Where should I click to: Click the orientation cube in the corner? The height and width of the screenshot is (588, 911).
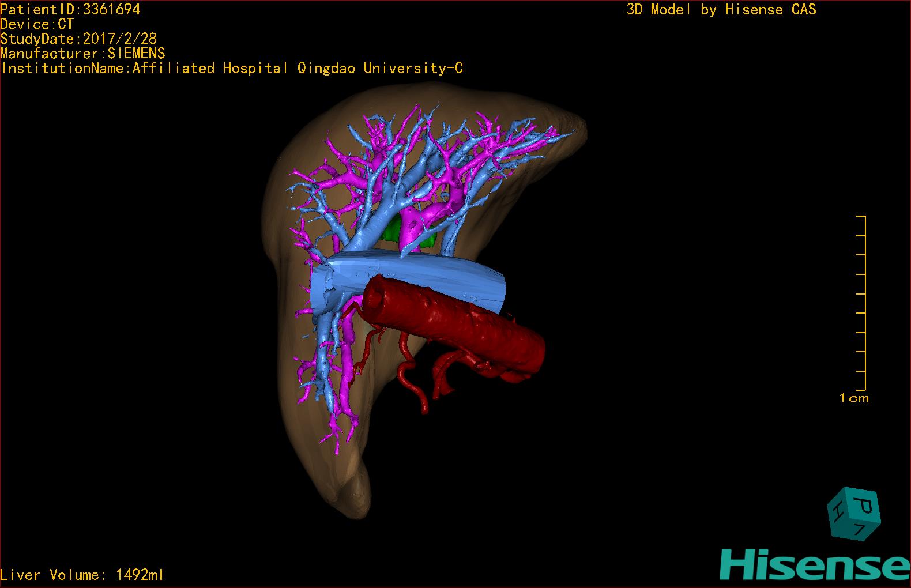854,512
